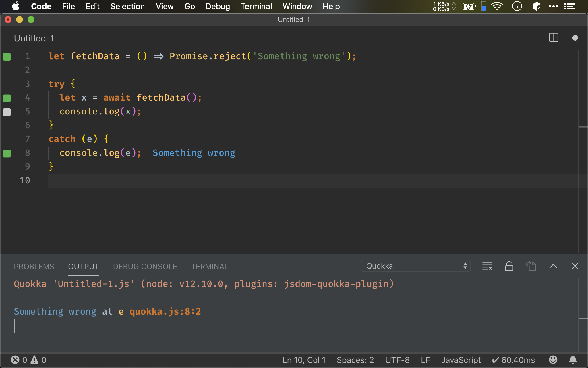Toggle green breakpoint on line 1
This screenshot has width=588, height=368.
click(x=7, y=56)
